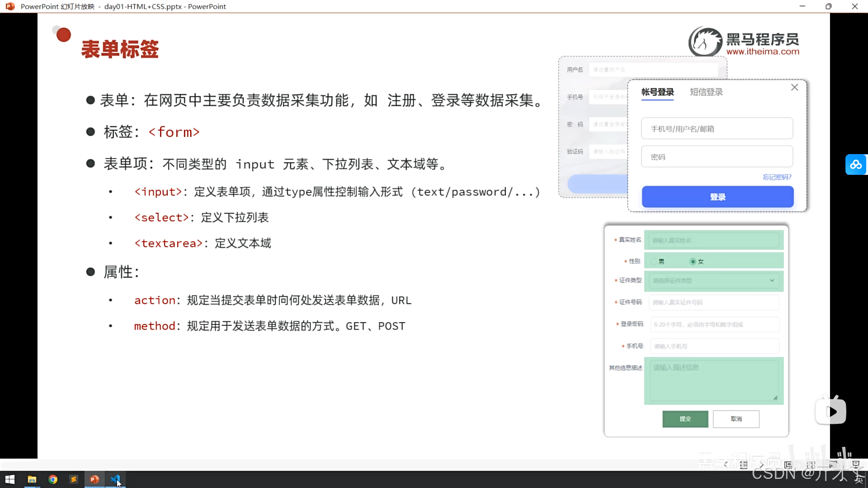Select the 女 radio option
Viewport: 868px width, 488px height.
point(693,262)
